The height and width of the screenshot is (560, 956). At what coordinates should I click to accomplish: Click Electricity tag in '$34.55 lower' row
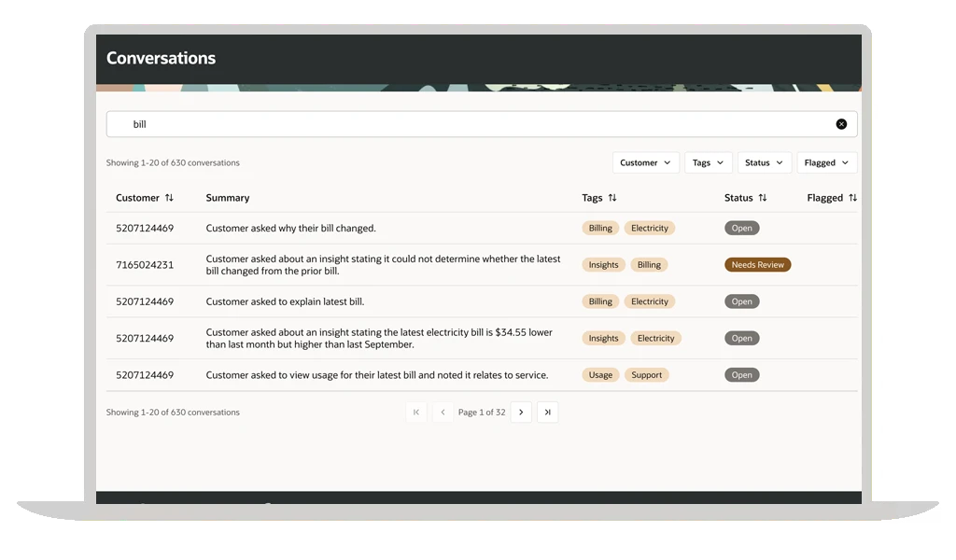[x=655, y=338]
